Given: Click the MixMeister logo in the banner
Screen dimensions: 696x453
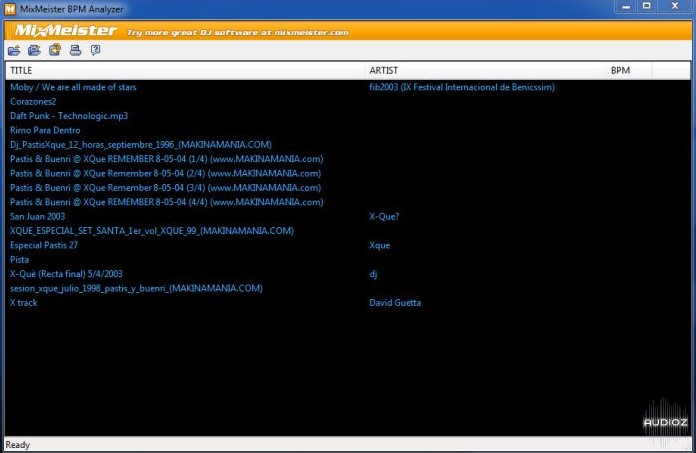Looking at the screenshot, I should 66,30.
